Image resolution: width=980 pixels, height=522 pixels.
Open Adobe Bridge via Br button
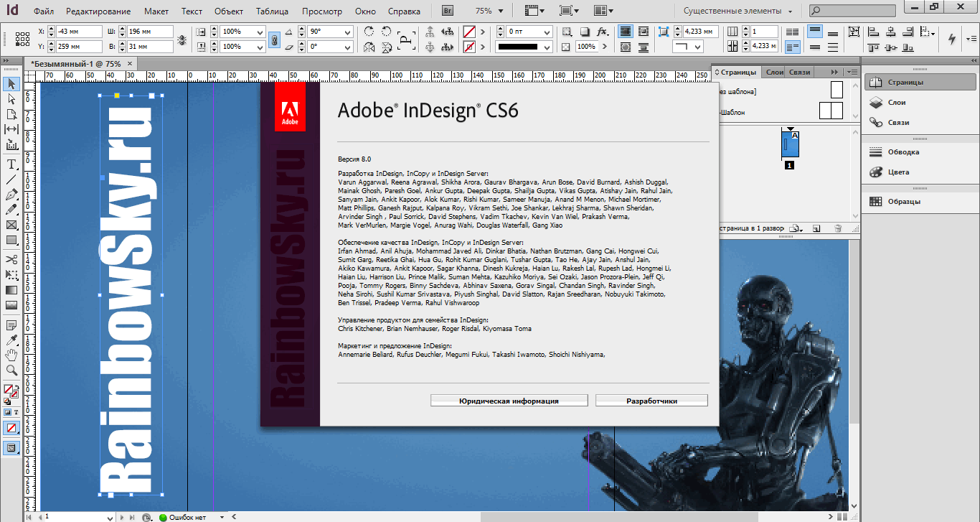(x=448, y=11)
